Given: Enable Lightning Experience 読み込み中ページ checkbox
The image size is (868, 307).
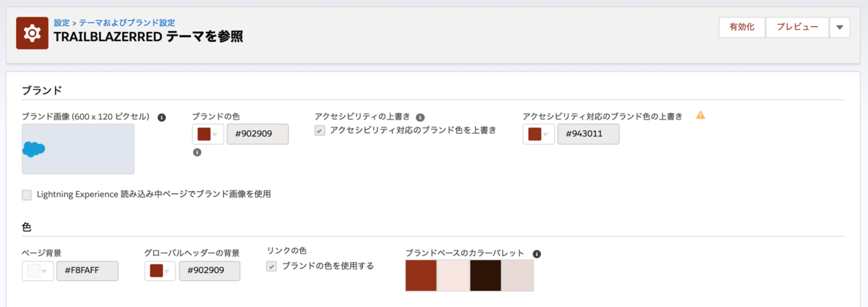Looking at the screenshot, I should click(x=27, y=195).
